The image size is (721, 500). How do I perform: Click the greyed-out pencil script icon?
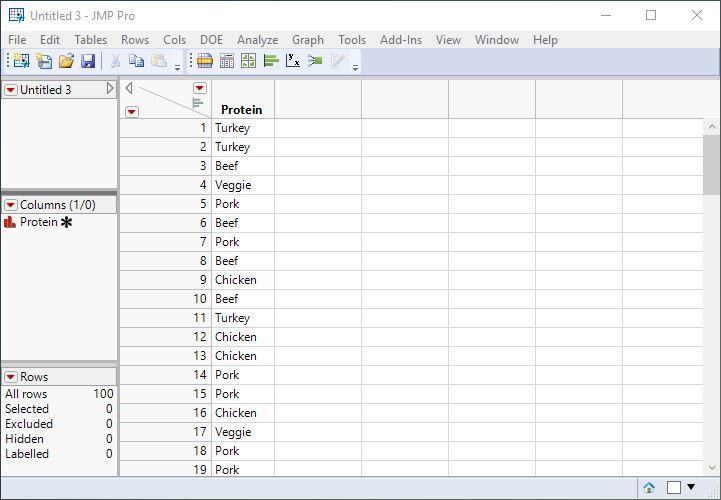(337, 61)
